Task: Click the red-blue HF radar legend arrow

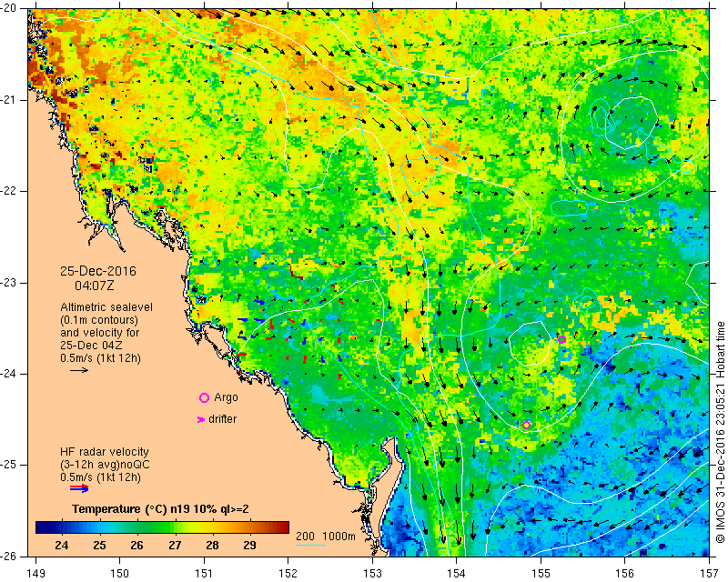Action: [x=79, y=488]
